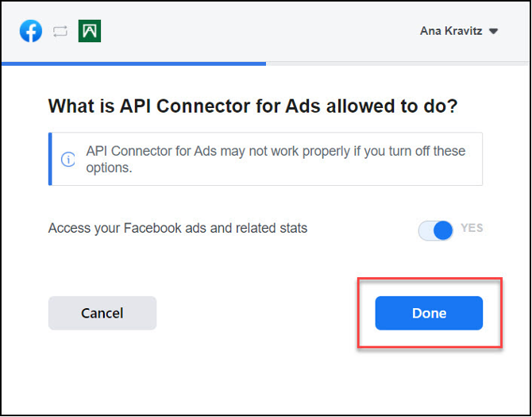
Task: Click the blue knob of the access switch
Action: [443, 230]
